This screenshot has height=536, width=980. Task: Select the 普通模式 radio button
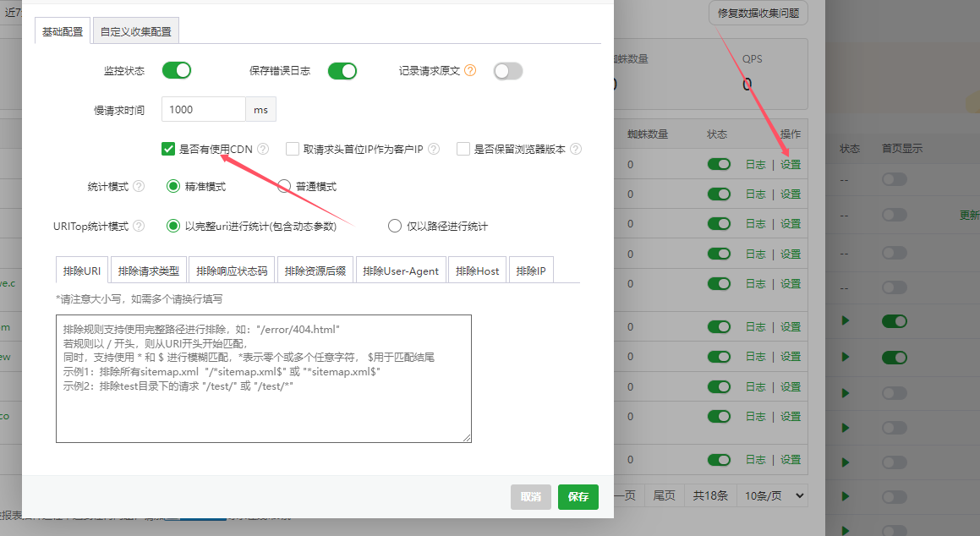[x=284, y=186]
